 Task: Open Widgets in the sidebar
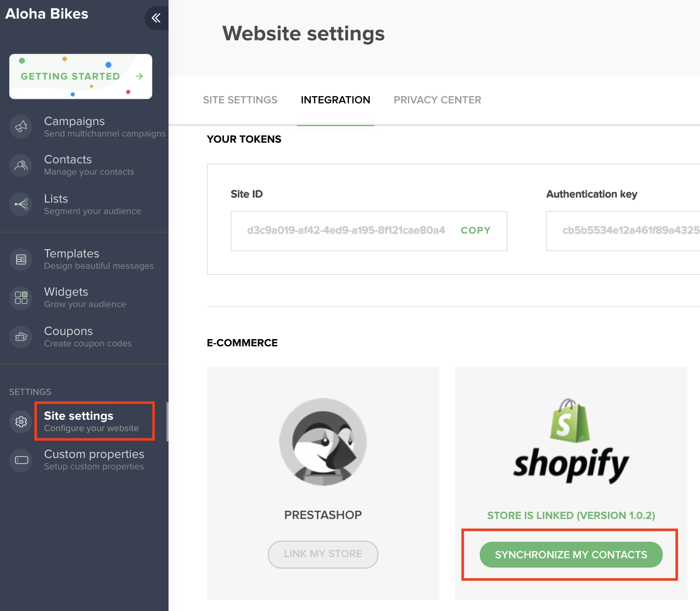(x=84, y=298)
